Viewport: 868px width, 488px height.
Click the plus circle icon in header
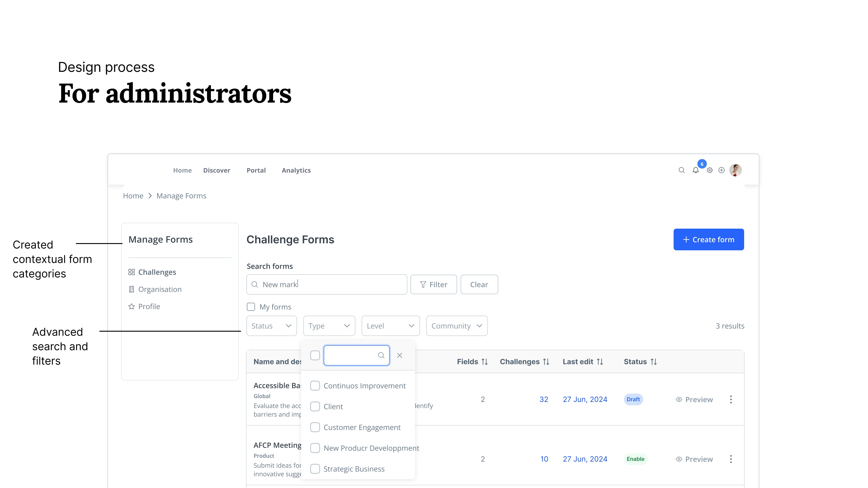tap(722, 170)
